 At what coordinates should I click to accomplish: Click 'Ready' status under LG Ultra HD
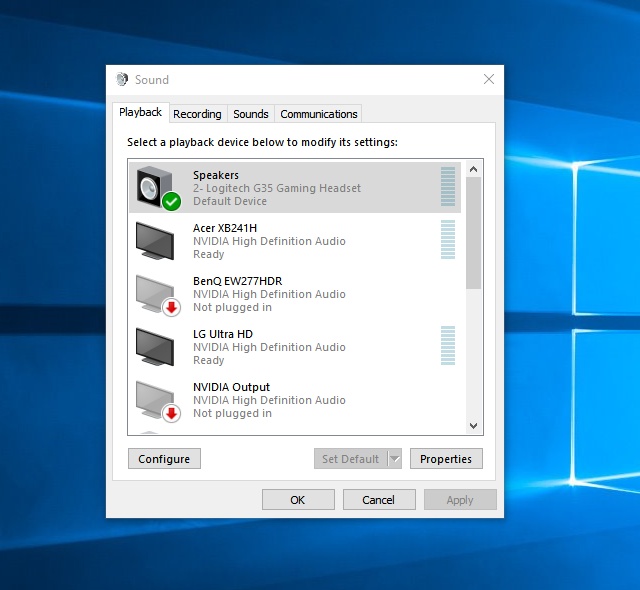pyautogui.click(x=209, y=360)
